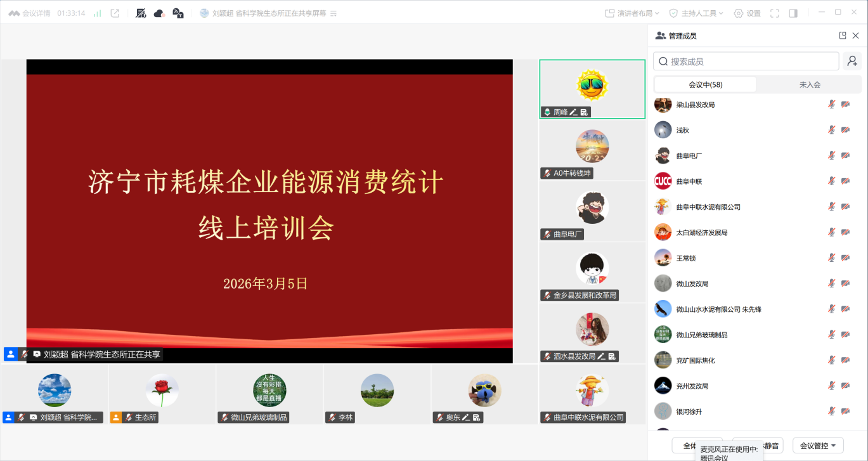Select the 会议中(58) tab
The height and width of the screenshot is (461, 868).
tap(706, 83)
